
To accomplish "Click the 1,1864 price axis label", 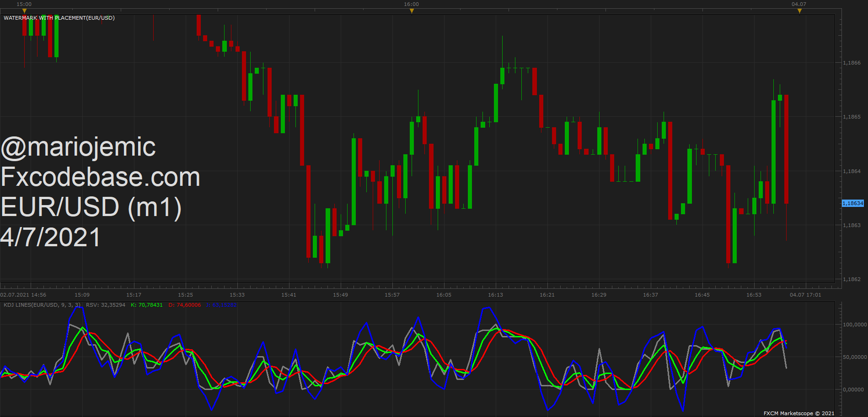I will [x=852, y=171].
